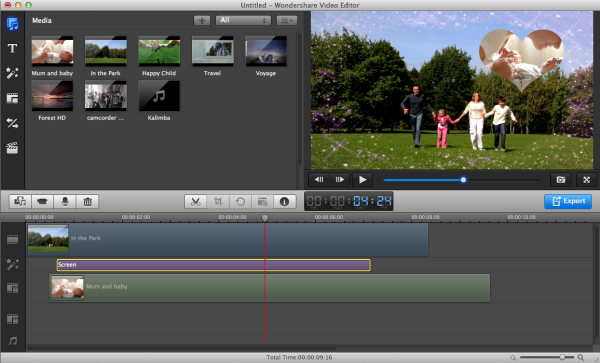Expand the All media filter dropdown
The height and width of the screenshot is (363, 600).
[243, 20]
